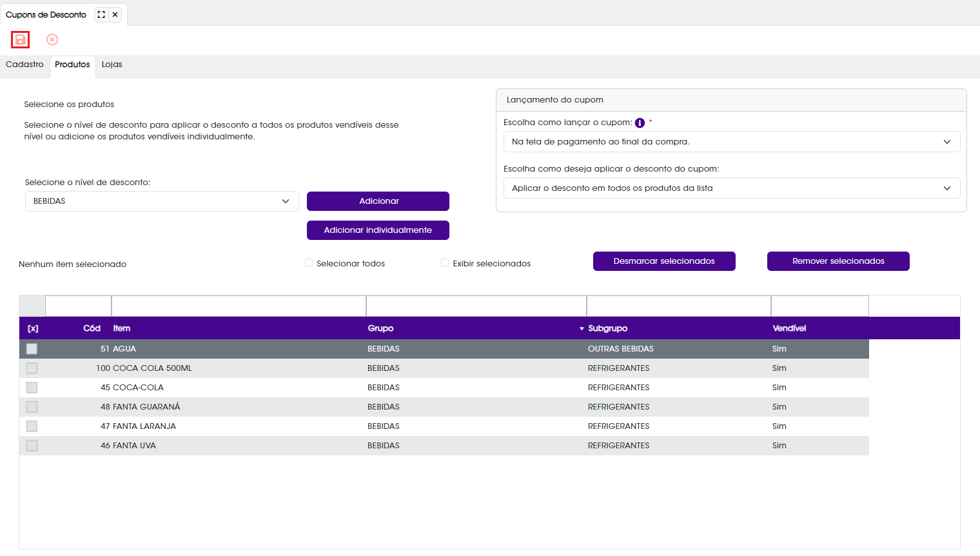Click the Subgrupo filter input field

[679, 306]
